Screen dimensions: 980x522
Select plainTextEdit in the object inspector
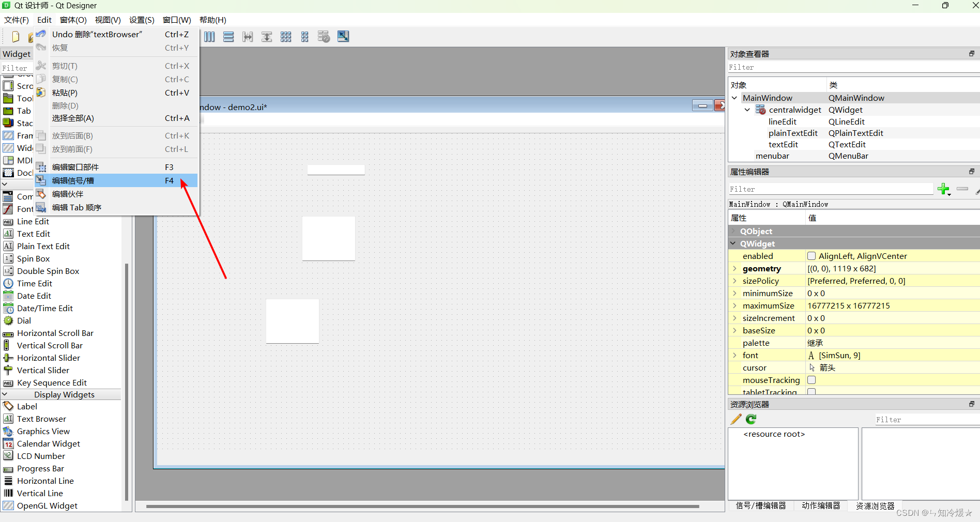click(x=793, y=133)
